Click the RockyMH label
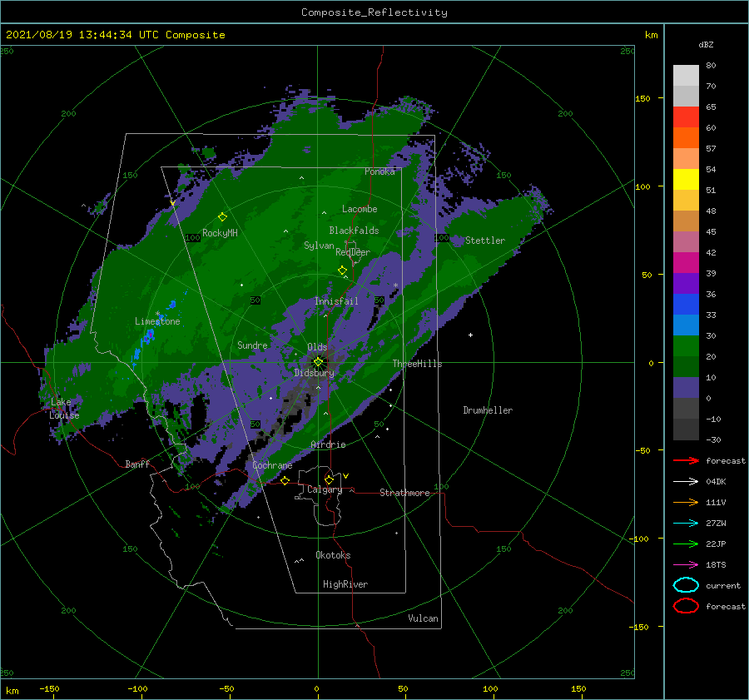The width and height of the screenshot is (749, 700). (x=220, y=233)
